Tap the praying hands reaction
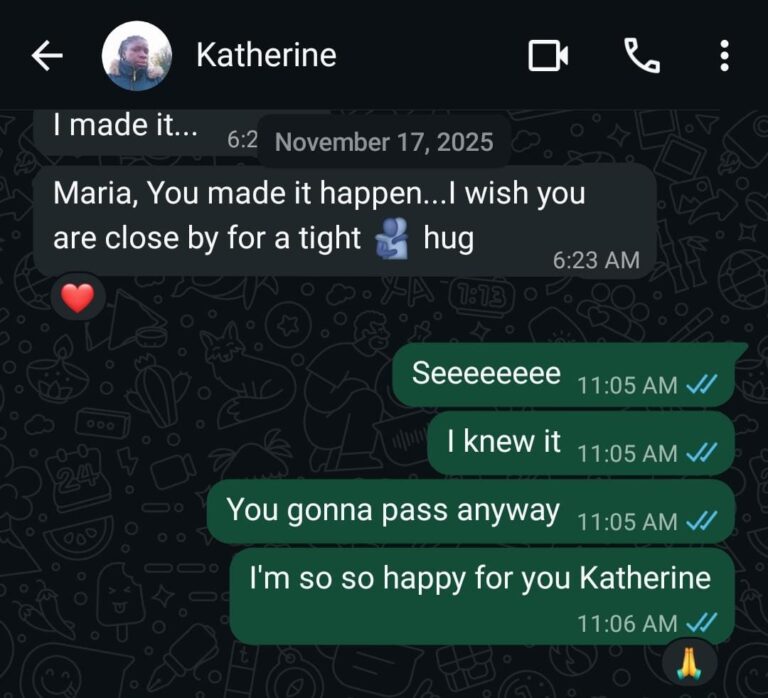Image resolution: width=768 pixels, height=698 pixels. [x=690, y=663]
